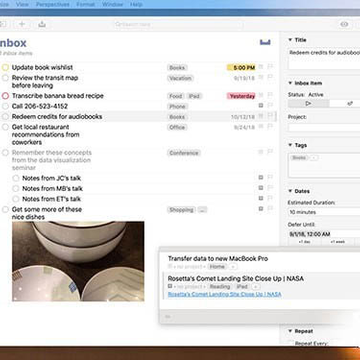Click the red Yesterday due badge

[241, 96]
